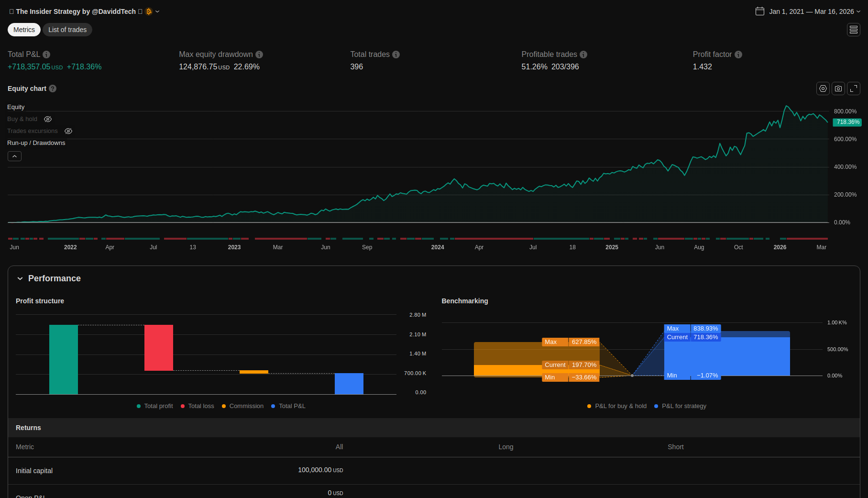This screenshot has height=498, width=868.
Task: Click the blue Total P&L bar
Action: point(349,384)
